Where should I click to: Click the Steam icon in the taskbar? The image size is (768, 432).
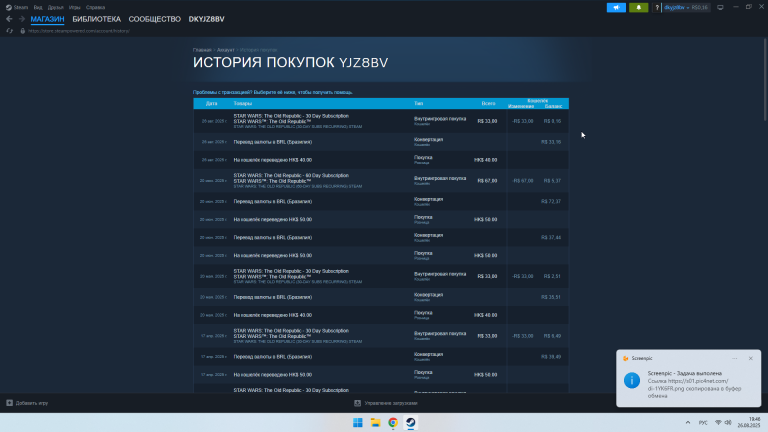coord(410,423)
